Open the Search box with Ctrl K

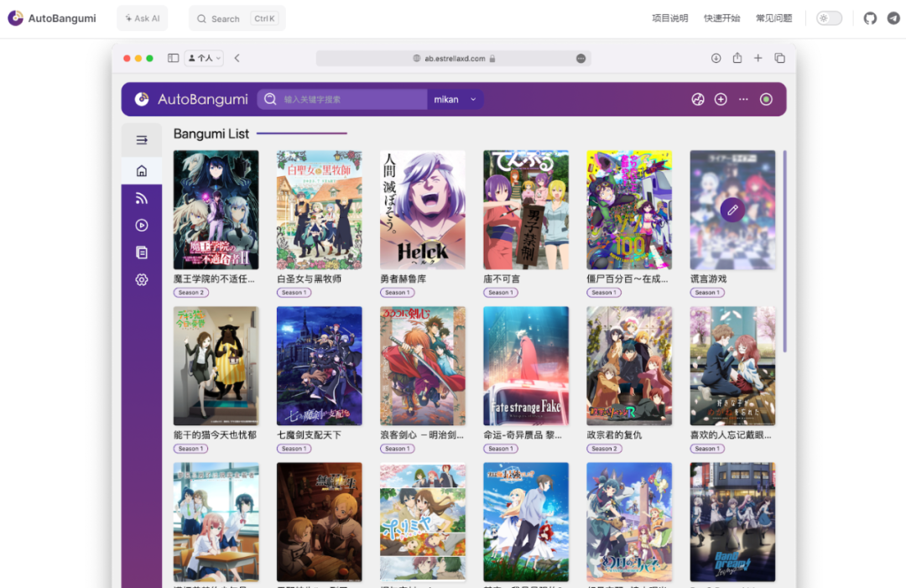coord(237,18)
